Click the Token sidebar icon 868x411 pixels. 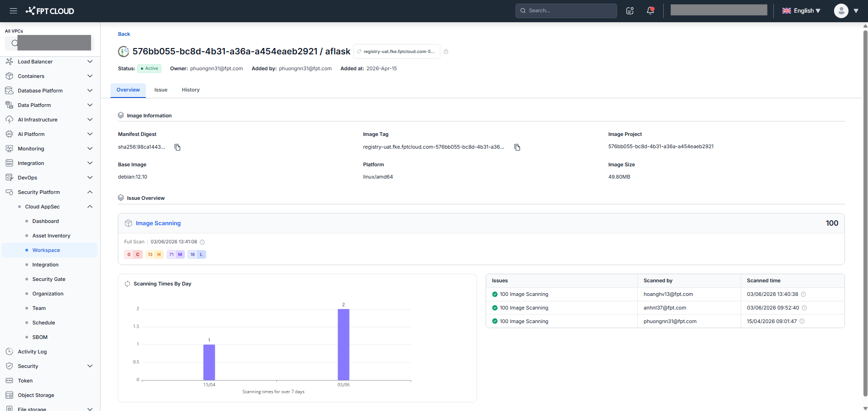click(10, 381)
